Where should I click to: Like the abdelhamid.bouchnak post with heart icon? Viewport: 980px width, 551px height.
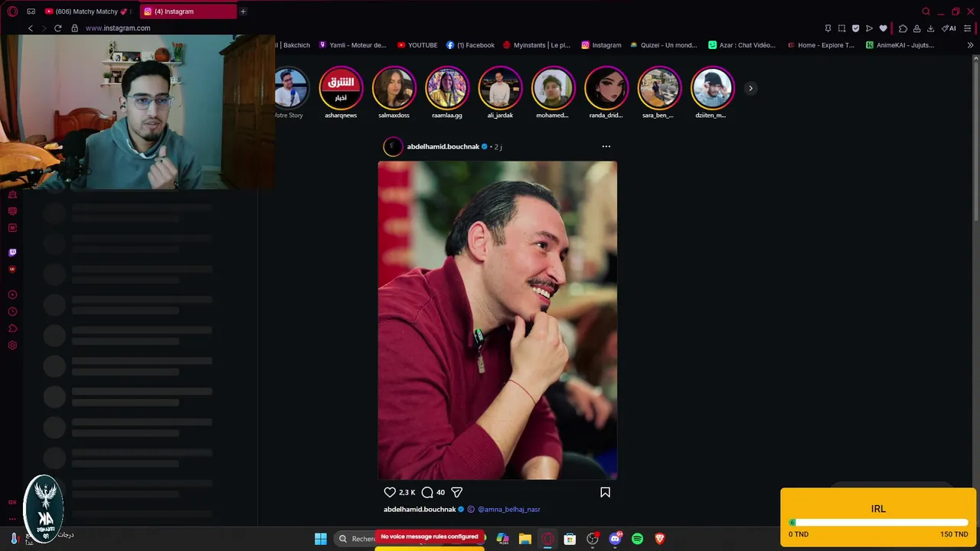[x=390, y=493]
